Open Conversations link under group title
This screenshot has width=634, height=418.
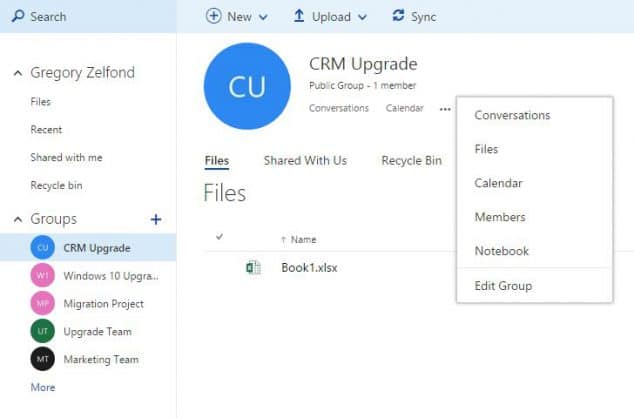(x=339, y=108)
